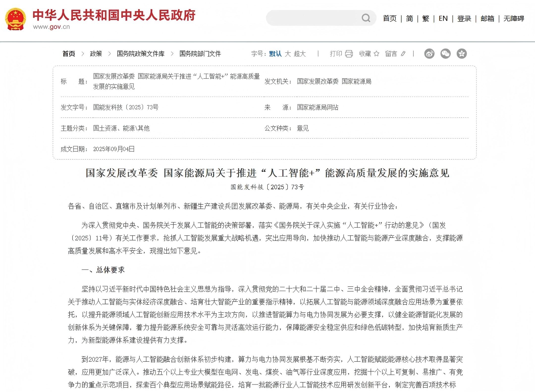Click the chevron after 政策 breadcrumb

pyautogui.click(x=109, y=54)
